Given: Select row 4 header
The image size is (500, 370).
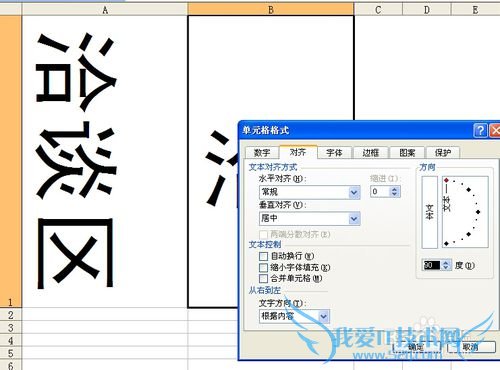Looking at the screenshot, I should coord(11,340).
